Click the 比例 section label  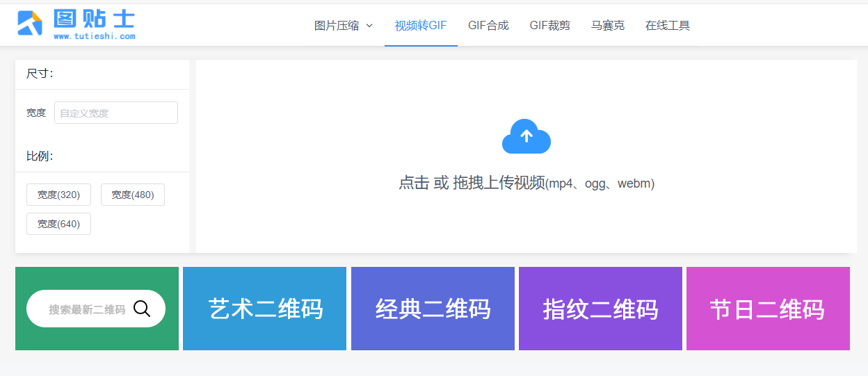(40, 156)
